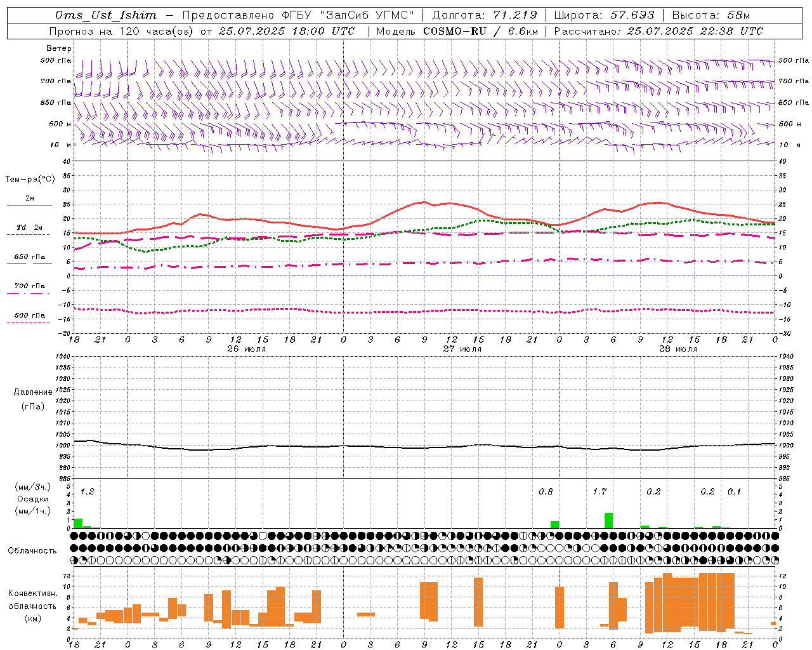This screenshot has height=650, width=812.
Task: Click the "(мм/3ч.)" precipitation unit label
Action: click(x=33, y=487)
